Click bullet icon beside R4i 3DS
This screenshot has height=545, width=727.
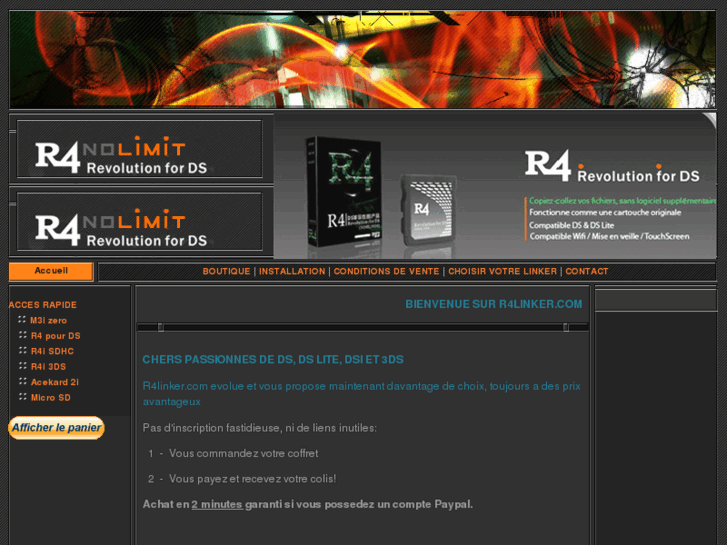pyautogui.click(x=22, y=365)
